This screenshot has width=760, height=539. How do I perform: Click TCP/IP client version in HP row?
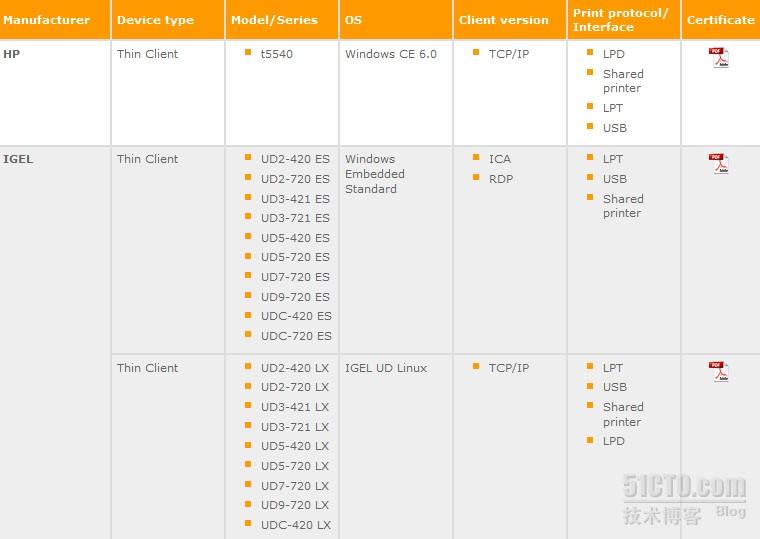point(508,54)
